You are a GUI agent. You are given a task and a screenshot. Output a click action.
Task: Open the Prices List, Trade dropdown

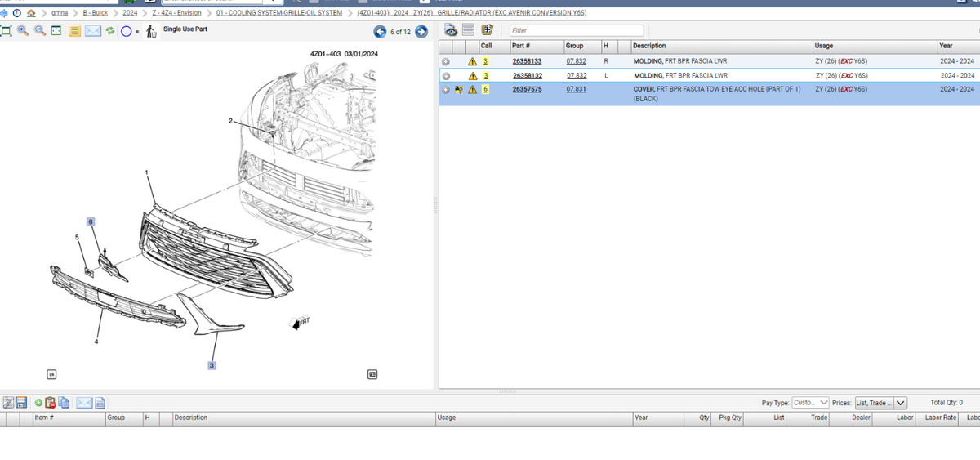[x=880, y=403]
